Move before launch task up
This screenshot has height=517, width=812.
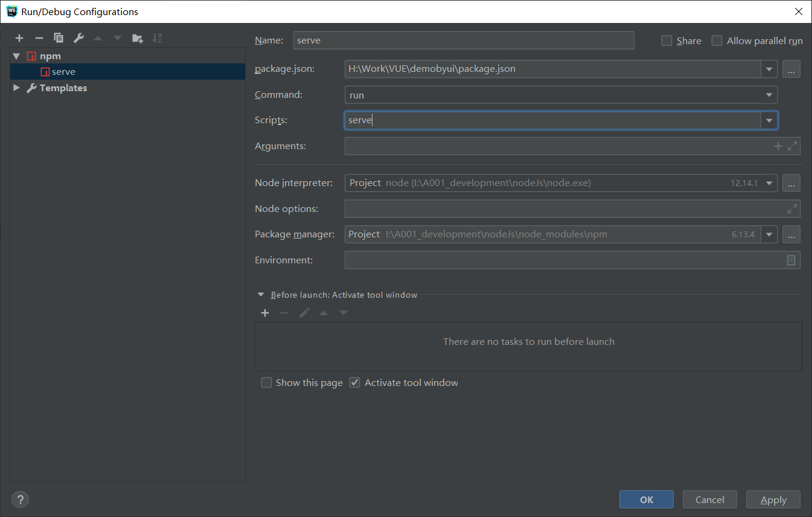click(324, 313)
